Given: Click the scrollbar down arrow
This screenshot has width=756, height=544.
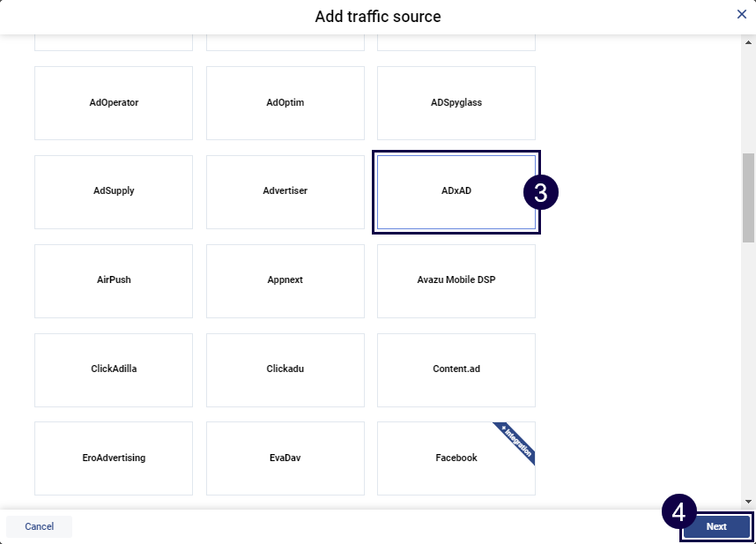Looking at the screenshot, I should click(x=748, y=500).
